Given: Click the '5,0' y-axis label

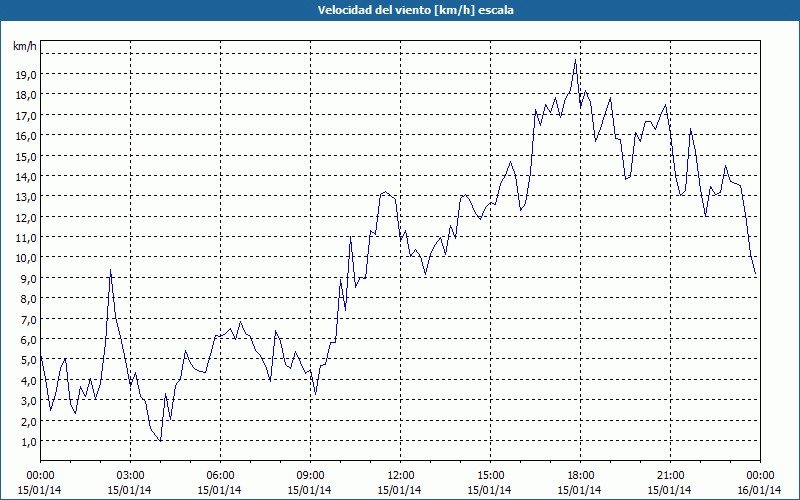Looking at the screenshot, I should coord(28,360).
